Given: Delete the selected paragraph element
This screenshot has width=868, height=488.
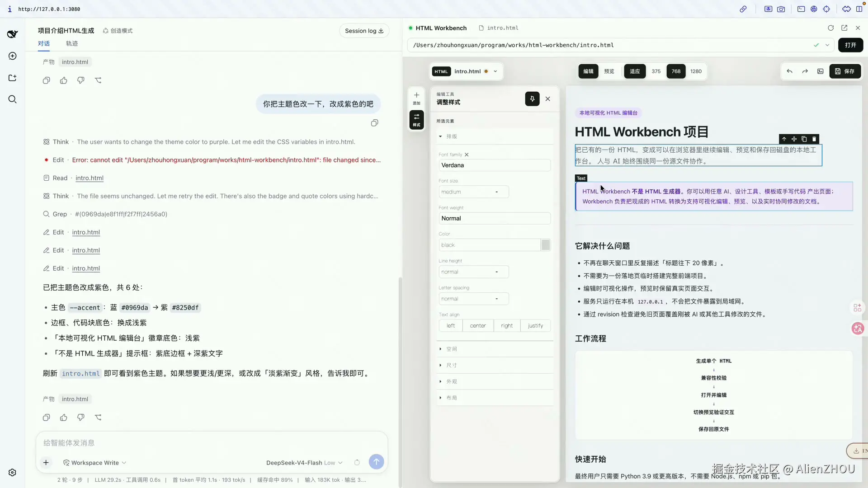Looking at the screenshot, I should point(814,139).
